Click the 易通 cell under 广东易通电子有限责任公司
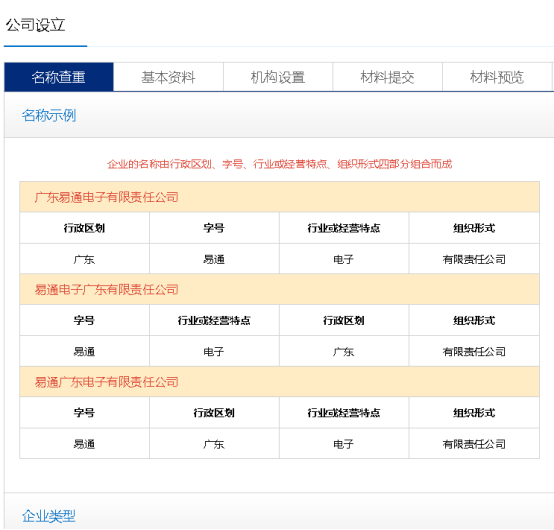Viewport: 554px width, 530px height. (x=214, y=259)
